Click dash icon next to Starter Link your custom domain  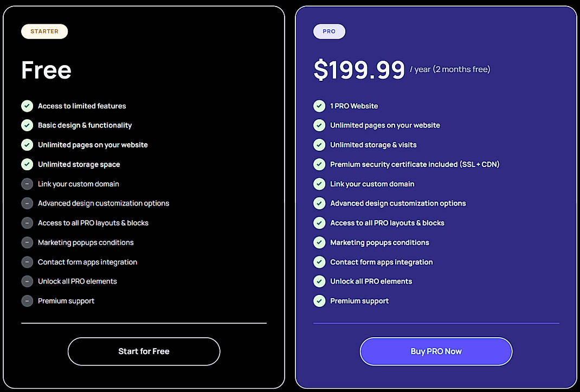pos(27,184)
